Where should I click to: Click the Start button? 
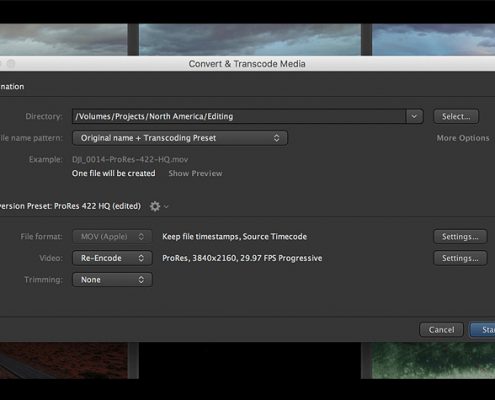(482, 330)
